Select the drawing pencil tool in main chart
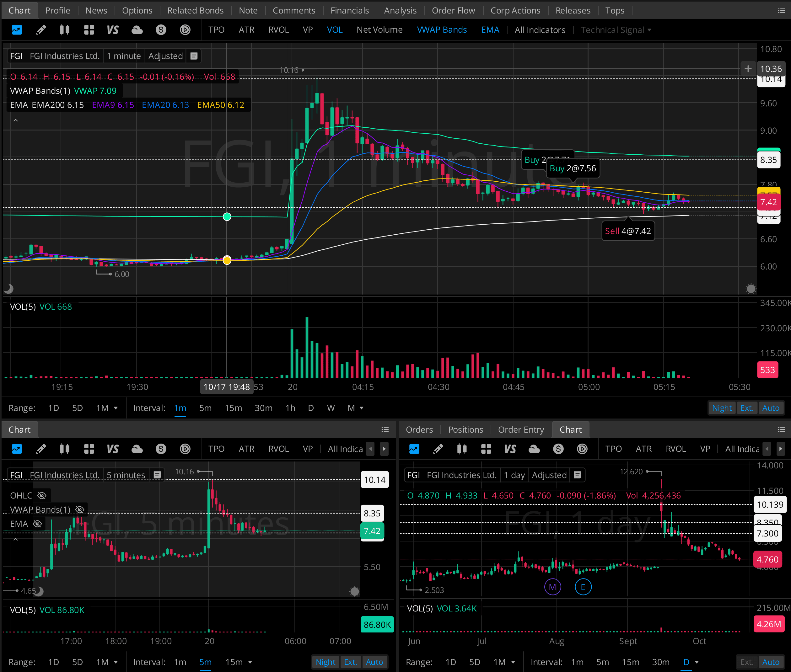 click(41, 30)
